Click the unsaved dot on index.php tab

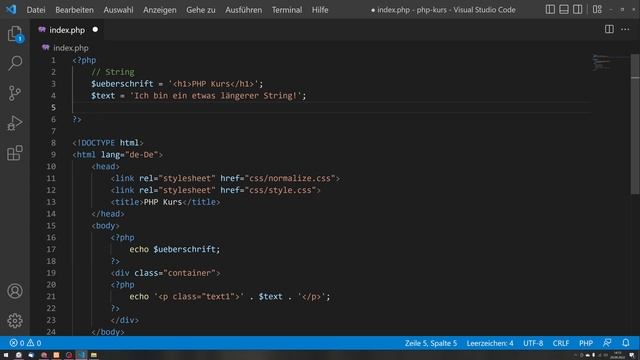pyautogui.click(x=95, y=29)
